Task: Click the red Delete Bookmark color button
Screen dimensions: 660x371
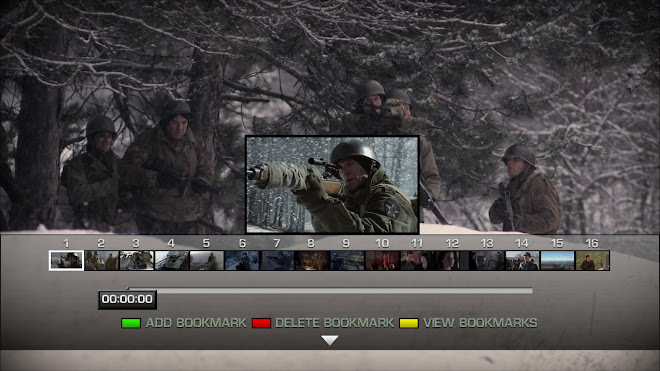Action: tap(261, 323)
